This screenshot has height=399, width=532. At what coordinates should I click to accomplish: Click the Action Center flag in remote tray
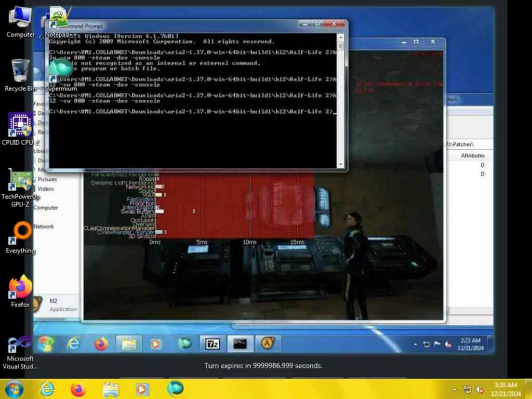pyautogui.click(x=437, y=344)
